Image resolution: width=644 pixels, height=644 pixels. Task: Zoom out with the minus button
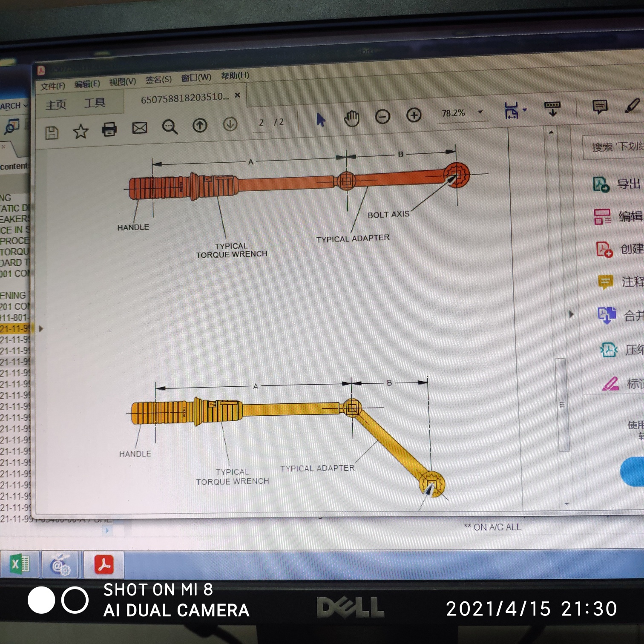pyautogui.click(x=382, y=116)
